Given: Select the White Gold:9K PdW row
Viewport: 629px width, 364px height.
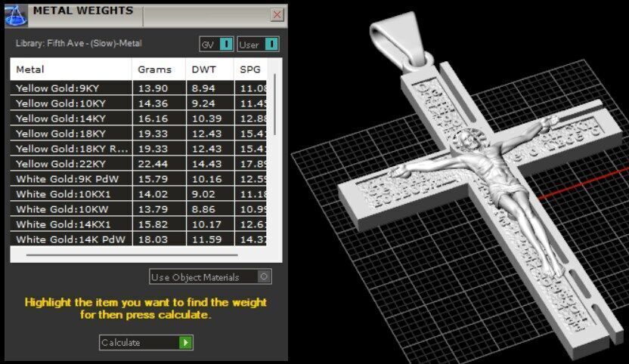Looking at the screenshot, I should point(138,179).
